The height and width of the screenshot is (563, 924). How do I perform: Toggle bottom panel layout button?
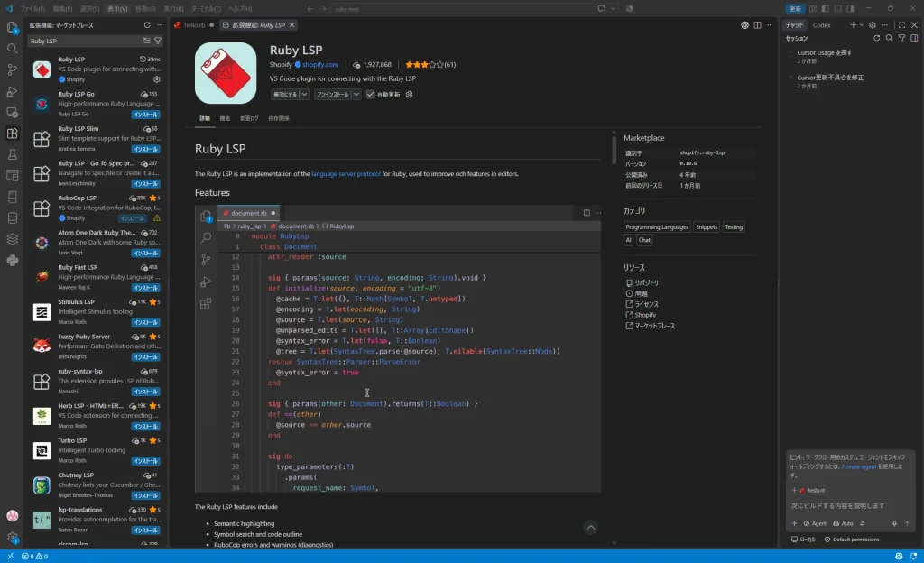(x=838, y=9)
